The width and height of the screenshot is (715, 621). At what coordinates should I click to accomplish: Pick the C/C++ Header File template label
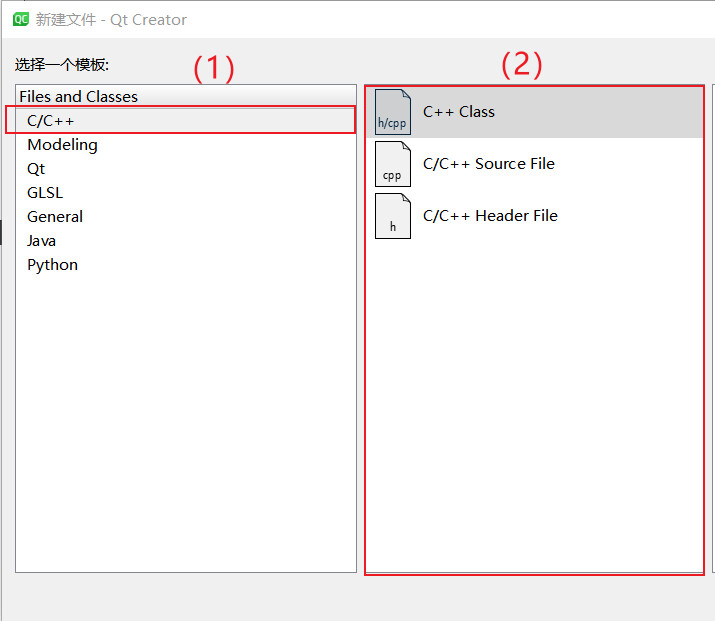pyautogui.click(x=490, y=216)
